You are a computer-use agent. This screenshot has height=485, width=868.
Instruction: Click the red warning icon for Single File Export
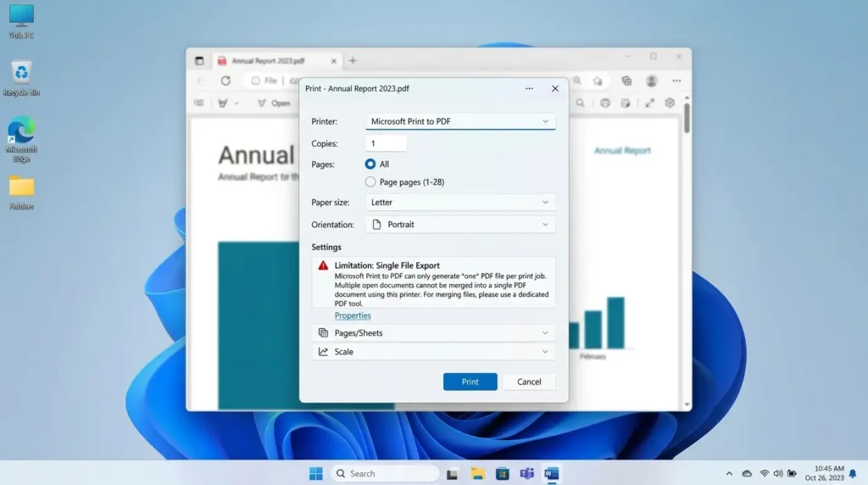323,265
